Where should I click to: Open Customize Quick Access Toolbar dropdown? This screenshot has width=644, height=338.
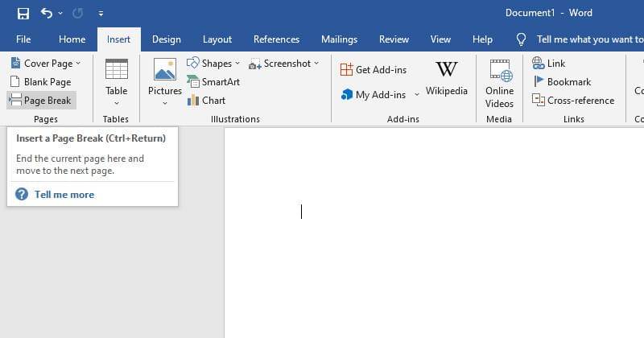(x=101, y=14)
